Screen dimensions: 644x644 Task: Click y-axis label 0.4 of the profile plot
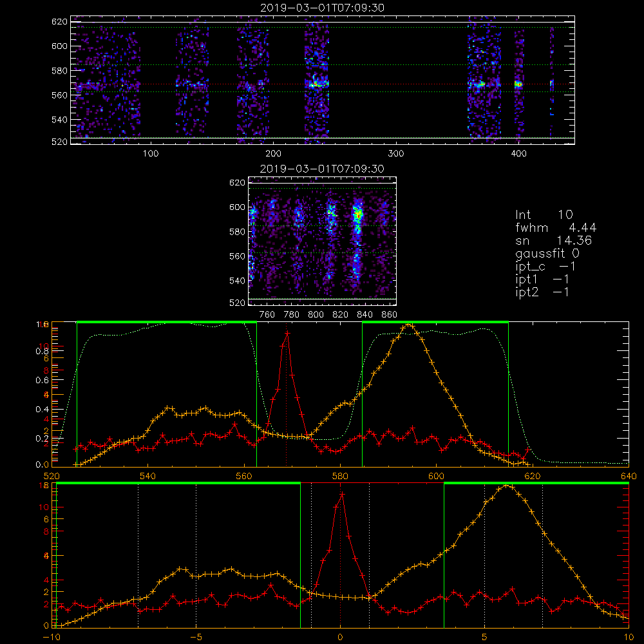click(43, 410)
